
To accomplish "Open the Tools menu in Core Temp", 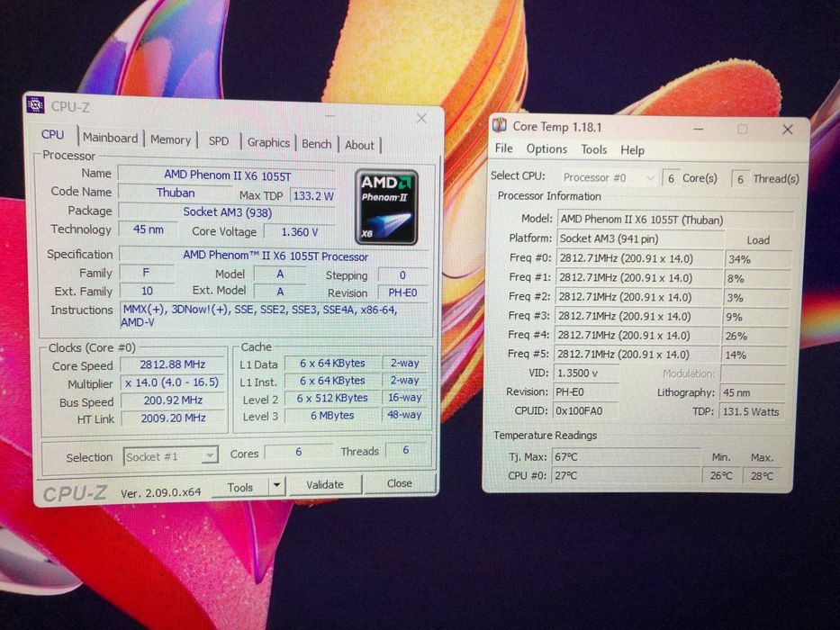I will coord(593,149).
